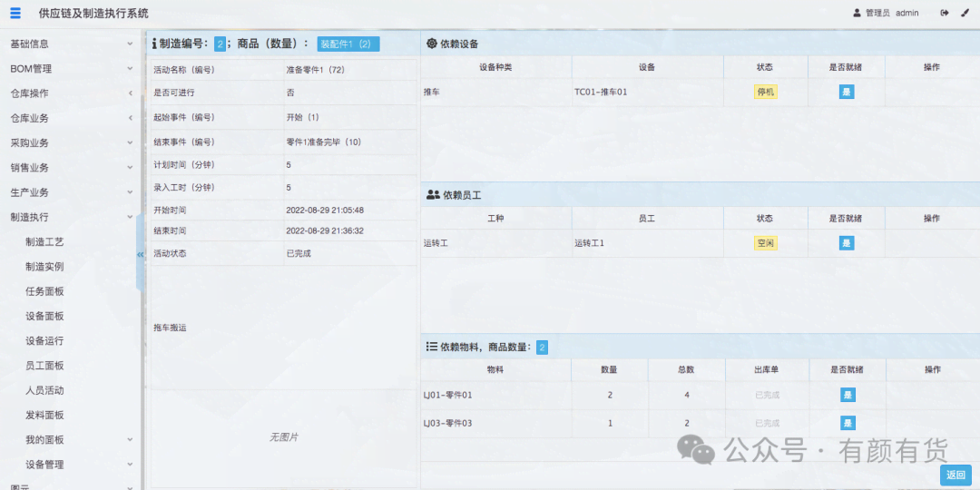The height and width of the screenshot is (490, 980).
Task: Toggle 是 ready badge for 运转工 row
Action: coord(847,243)
